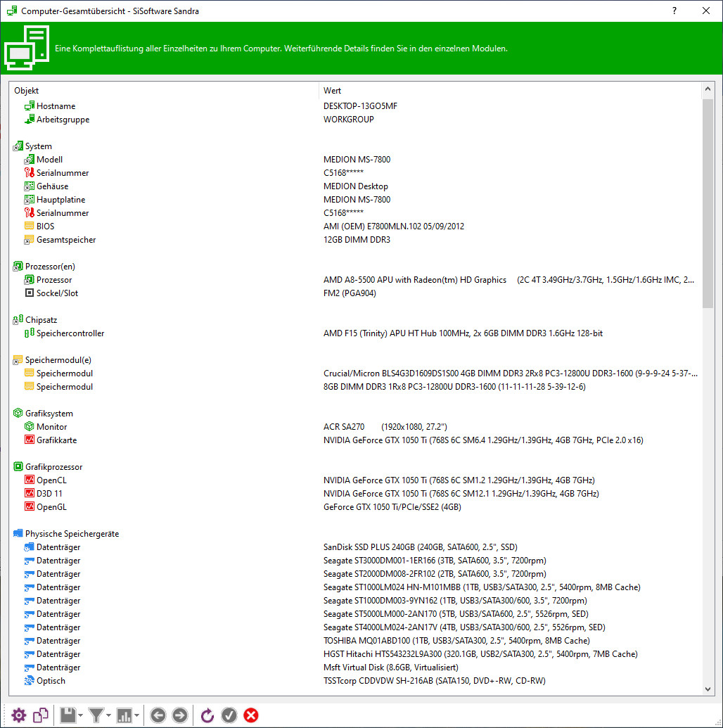Image resolution: width=723 pixels, height=728 pixels.
Task: Click the Sockel/Slot row icon
Action: tap(30, 293)
